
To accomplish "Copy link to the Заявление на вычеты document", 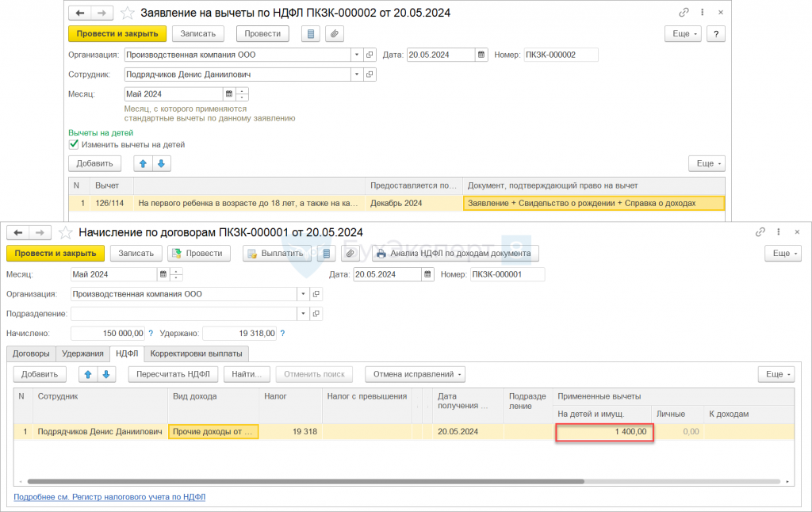I will (684, 13).
